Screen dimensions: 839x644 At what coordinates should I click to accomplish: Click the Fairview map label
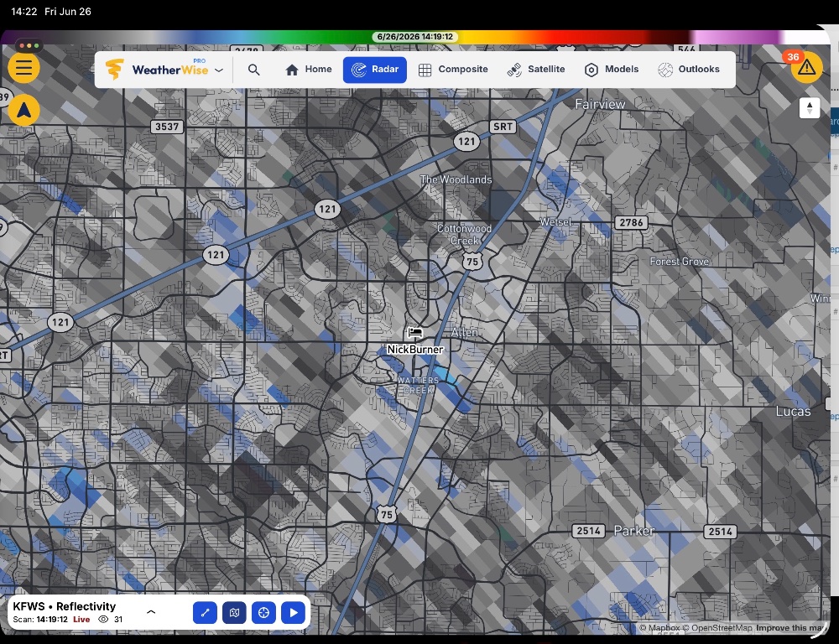coord(600,104)
